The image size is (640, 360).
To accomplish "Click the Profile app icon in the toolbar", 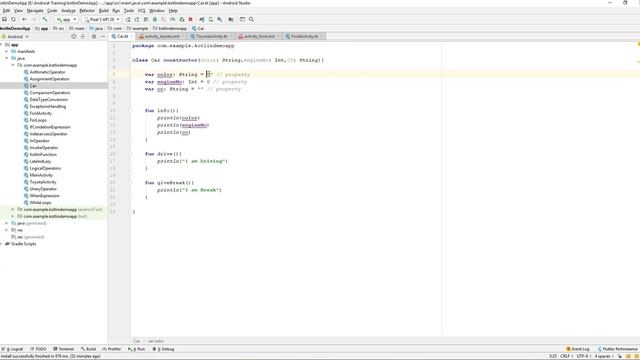I will pyautogui.click(x=173, y=19).
